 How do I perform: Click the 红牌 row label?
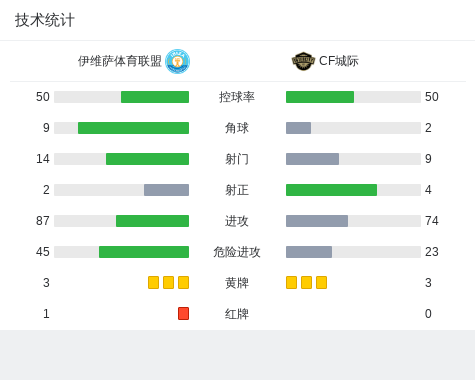[237, 314]
